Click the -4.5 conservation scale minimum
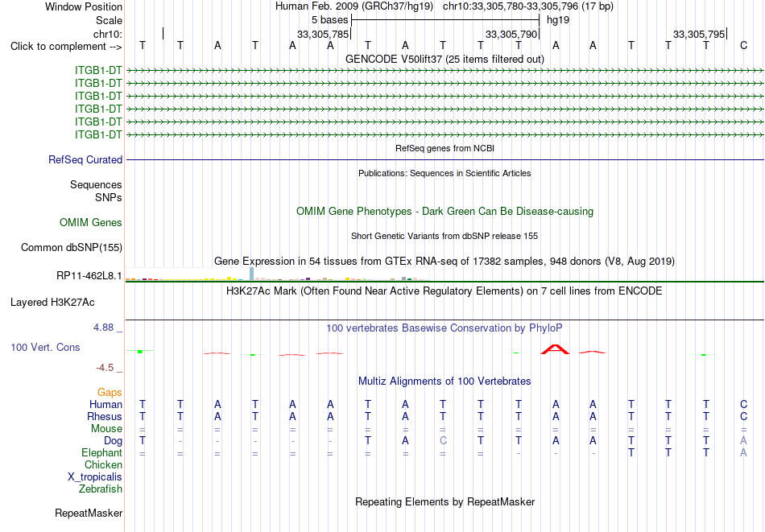This screenshot has width=765, height=532. click(x=105, y=368)
